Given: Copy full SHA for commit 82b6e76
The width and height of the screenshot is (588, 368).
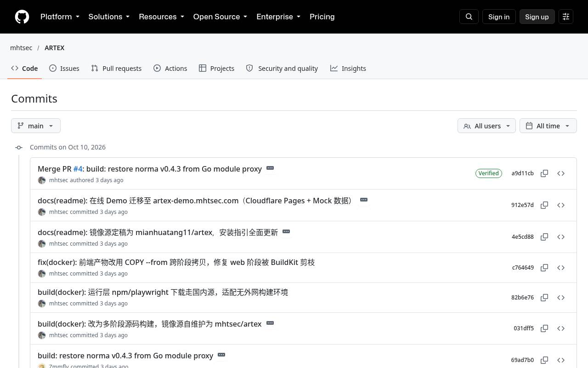Looking at the screenshot, I should [x=544, y=298].
